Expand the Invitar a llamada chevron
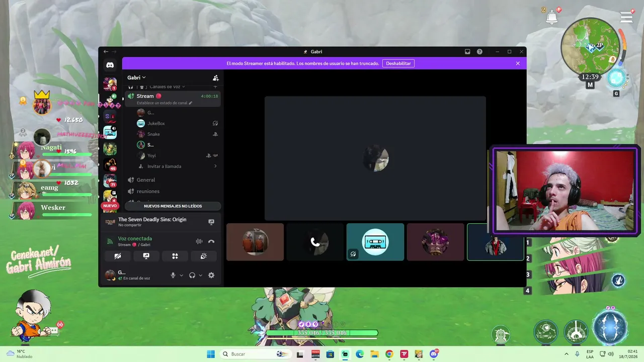Image resolution: width=644 pixels, height=362 pixels. [x=215, y=166]
